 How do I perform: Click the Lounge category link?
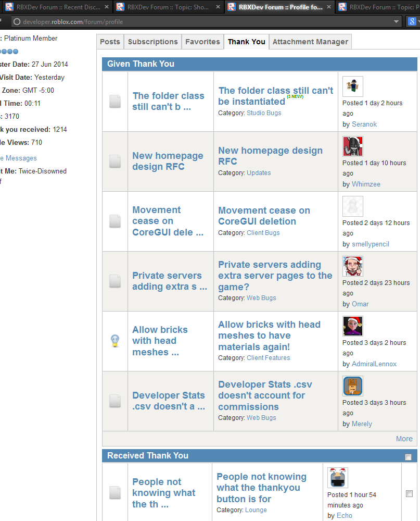point(256,510)
